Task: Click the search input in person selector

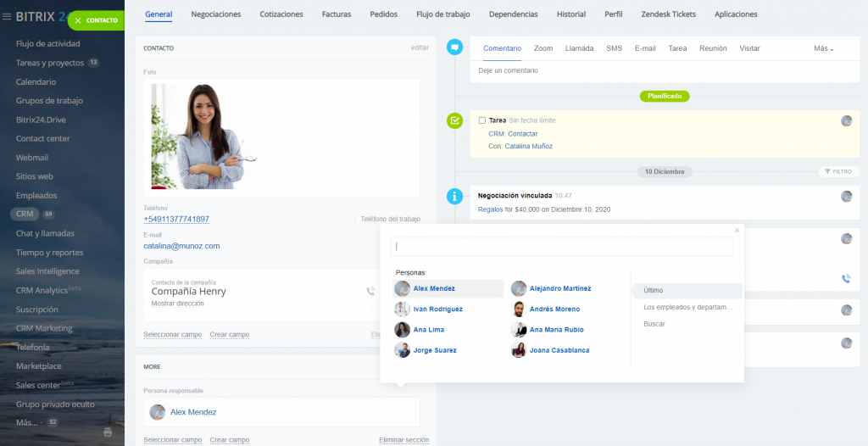Action: (x=561, y=247)
